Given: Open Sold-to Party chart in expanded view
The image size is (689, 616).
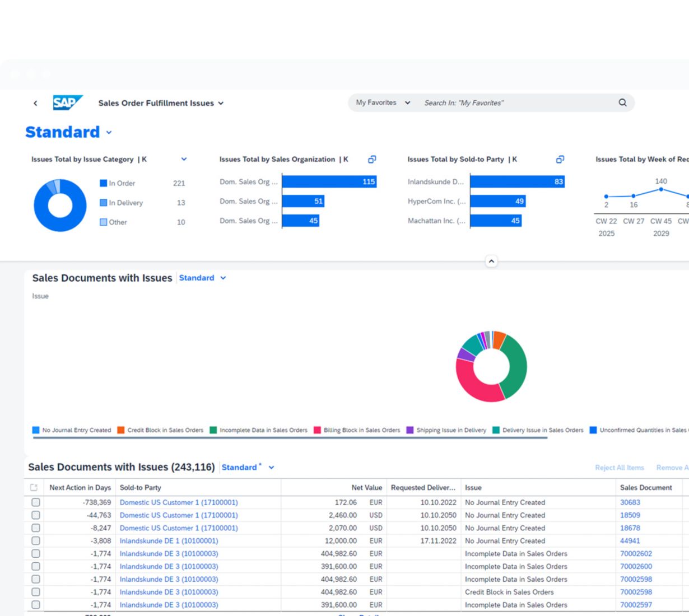Looking at the screenshot, I should pyautogui.click(x=560, y=160).
